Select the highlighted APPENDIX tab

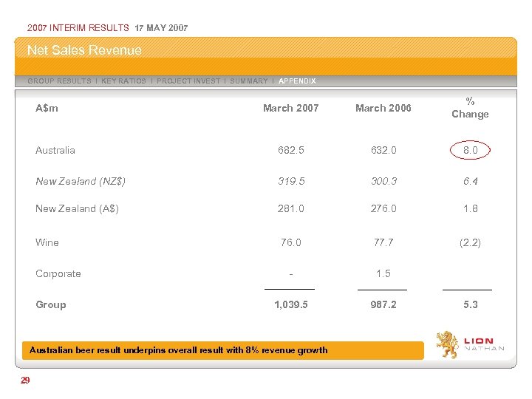pyautogui.click(x=297, y=81)
